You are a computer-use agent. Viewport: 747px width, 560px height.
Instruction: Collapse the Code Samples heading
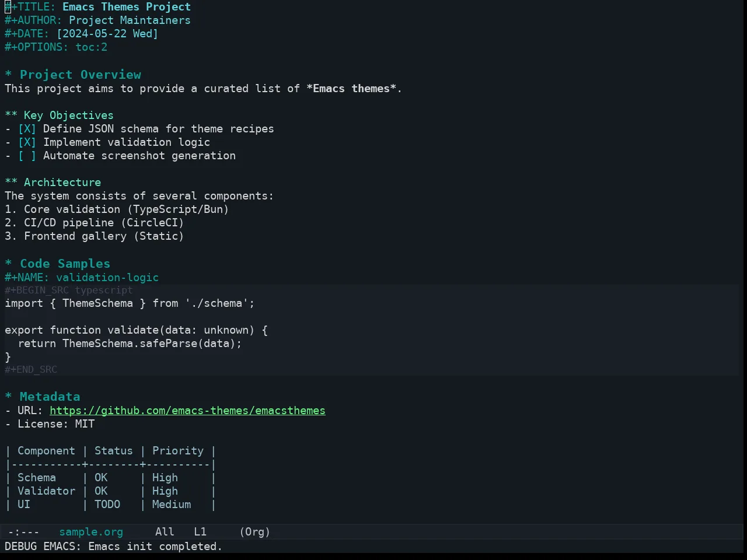57,264
